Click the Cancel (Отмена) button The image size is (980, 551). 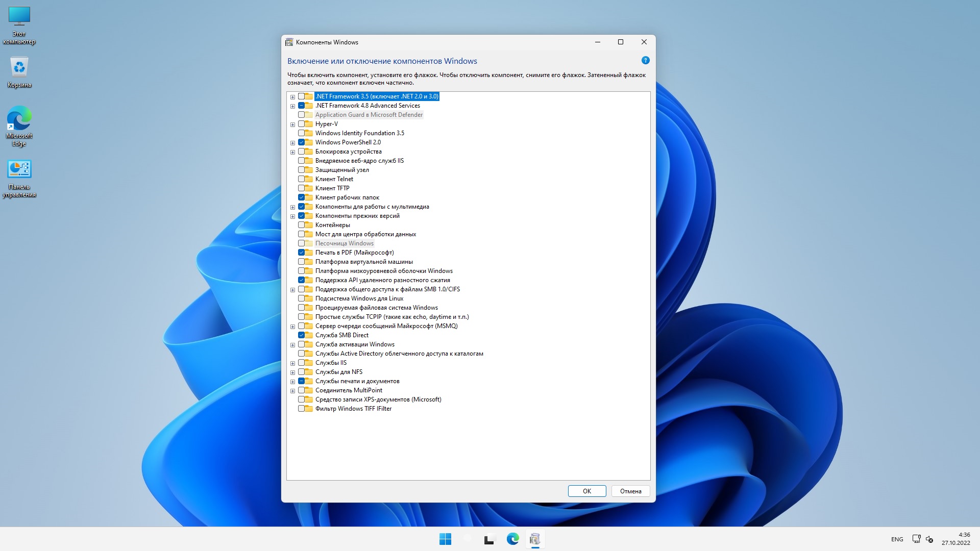(x=630, y=491)
